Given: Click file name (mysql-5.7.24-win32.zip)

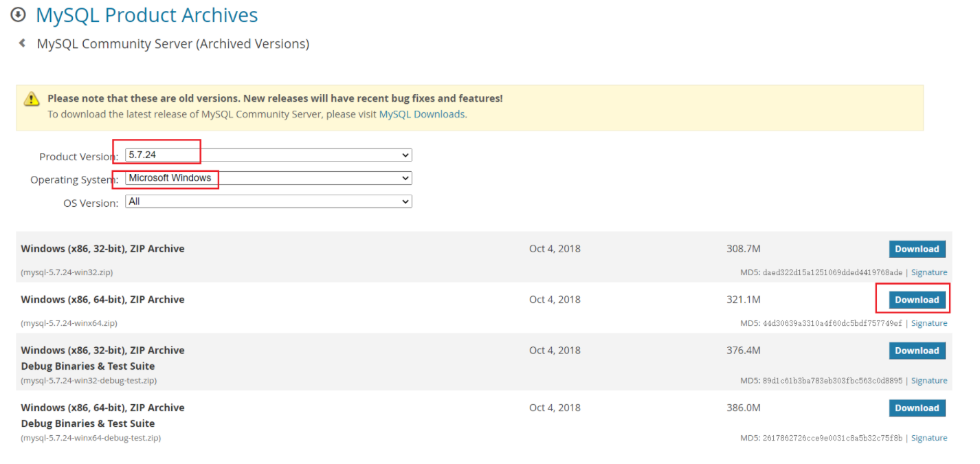Looking at the screenshot, I should [67, 272].
